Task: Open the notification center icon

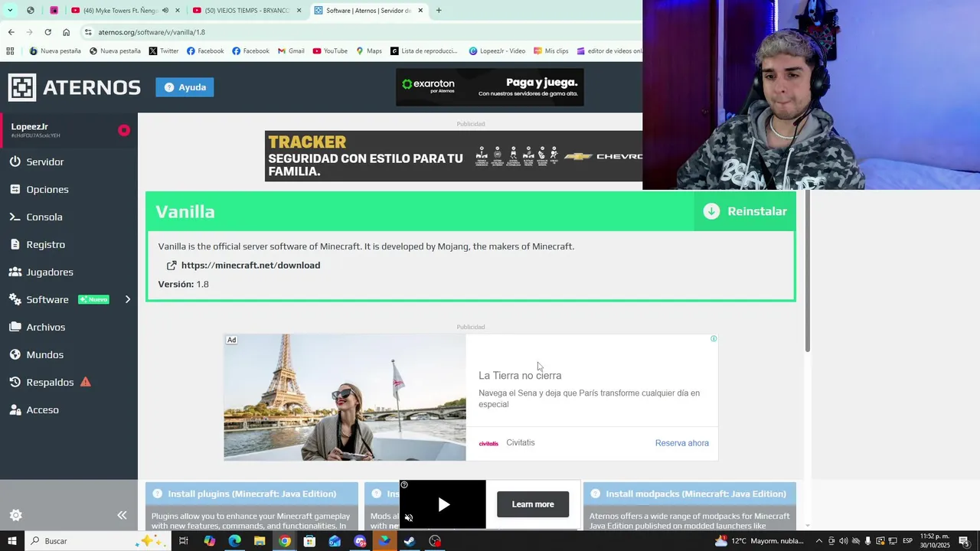Action: pyautogui.click(x=964, y=541)
